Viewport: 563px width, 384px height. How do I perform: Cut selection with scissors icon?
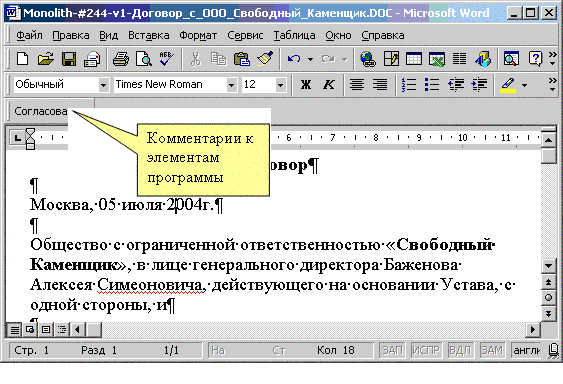click(195, 59)
